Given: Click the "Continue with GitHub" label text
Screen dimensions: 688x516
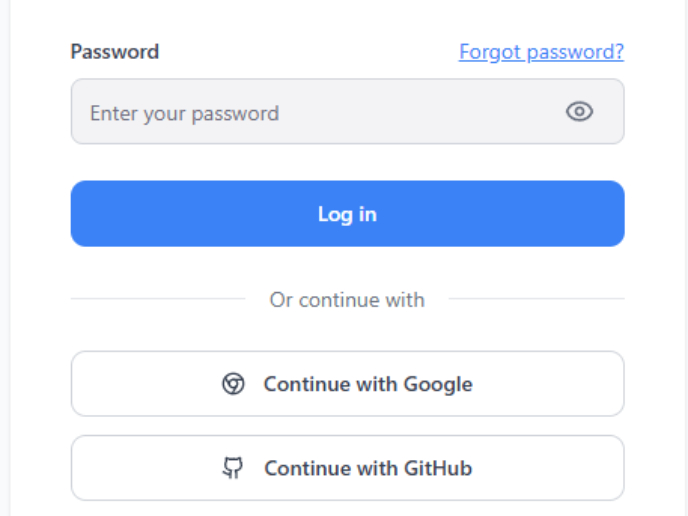Looking at the screenshot, I should 367,468.
